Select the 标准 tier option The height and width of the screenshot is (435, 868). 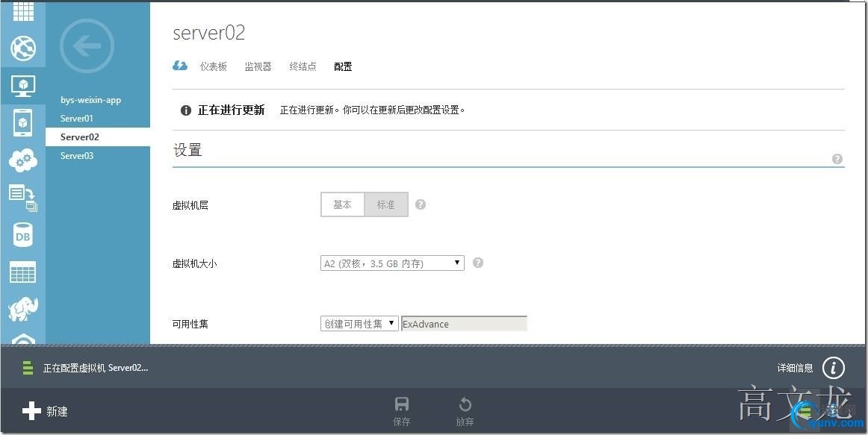coord(386,204)
